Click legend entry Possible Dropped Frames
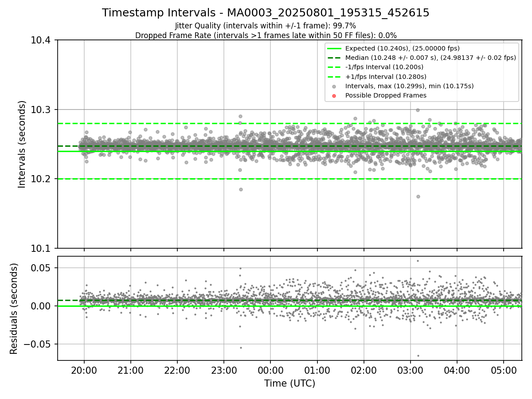 pos(386,95)
